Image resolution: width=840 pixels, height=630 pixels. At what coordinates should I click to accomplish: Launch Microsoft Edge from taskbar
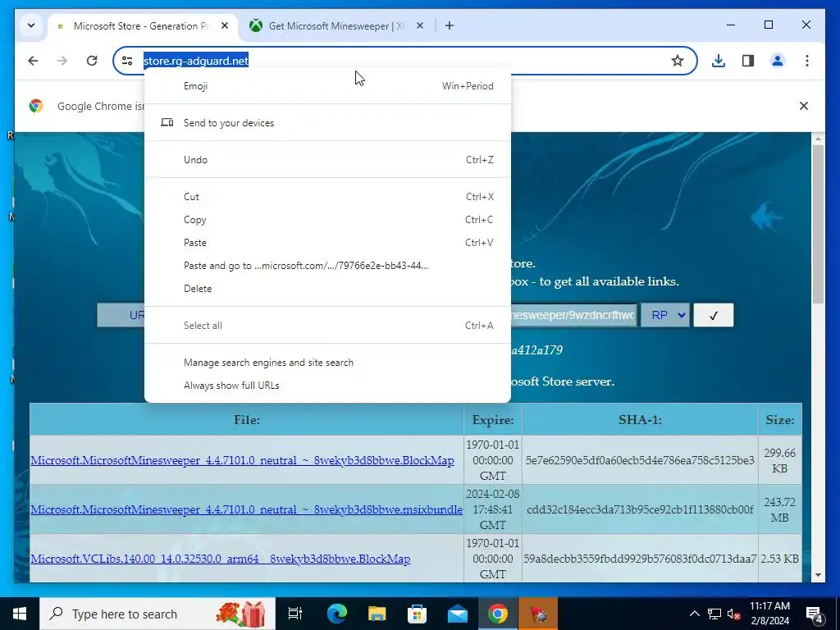(337, 614)
